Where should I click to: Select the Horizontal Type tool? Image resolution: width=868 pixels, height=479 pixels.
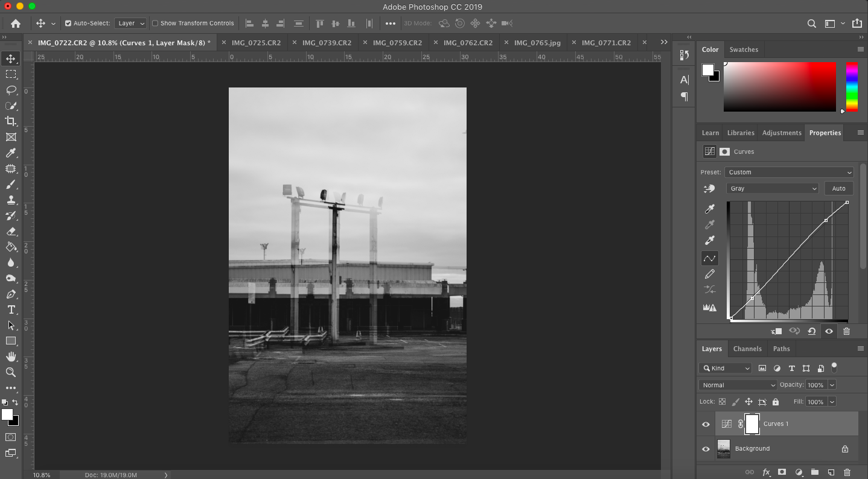[11, 309]
